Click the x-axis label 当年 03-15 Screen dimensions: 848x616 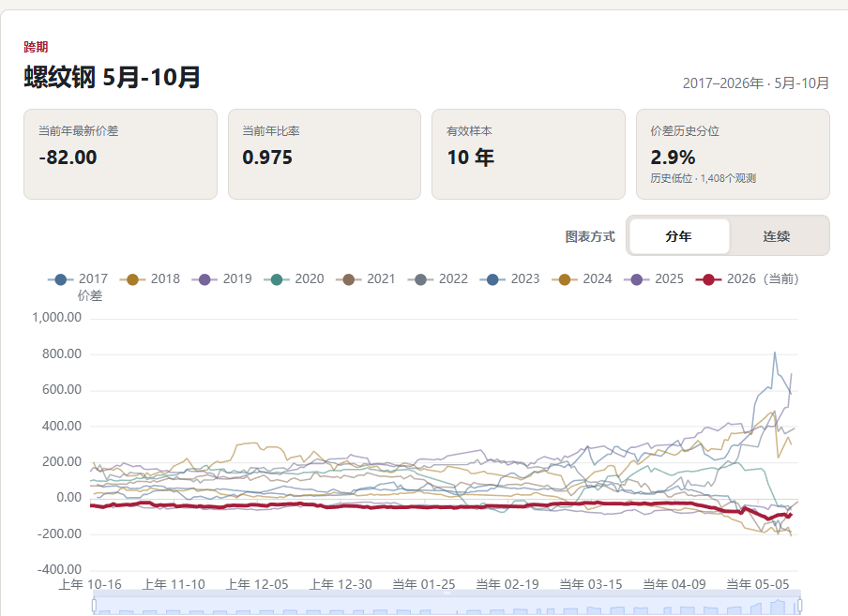(591, 585)
